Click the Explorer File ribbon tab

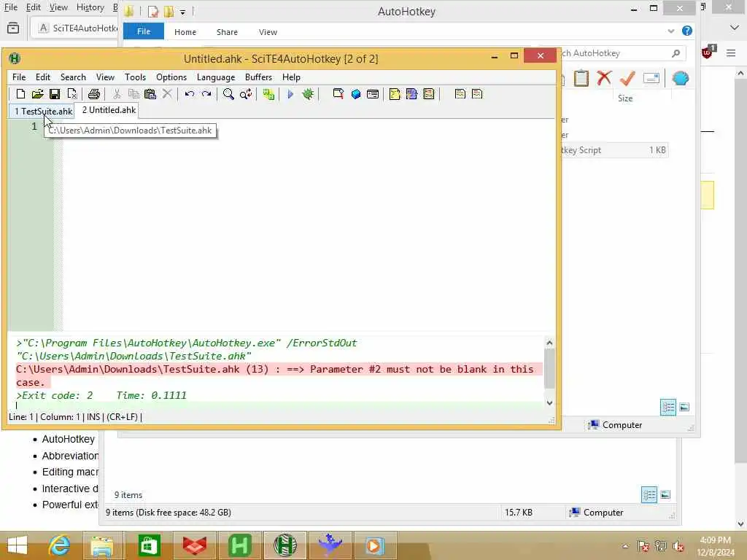click(x=144, y=31)
